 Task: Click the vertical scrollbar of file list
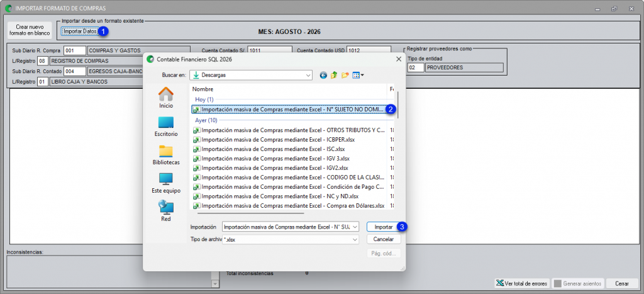397,105
